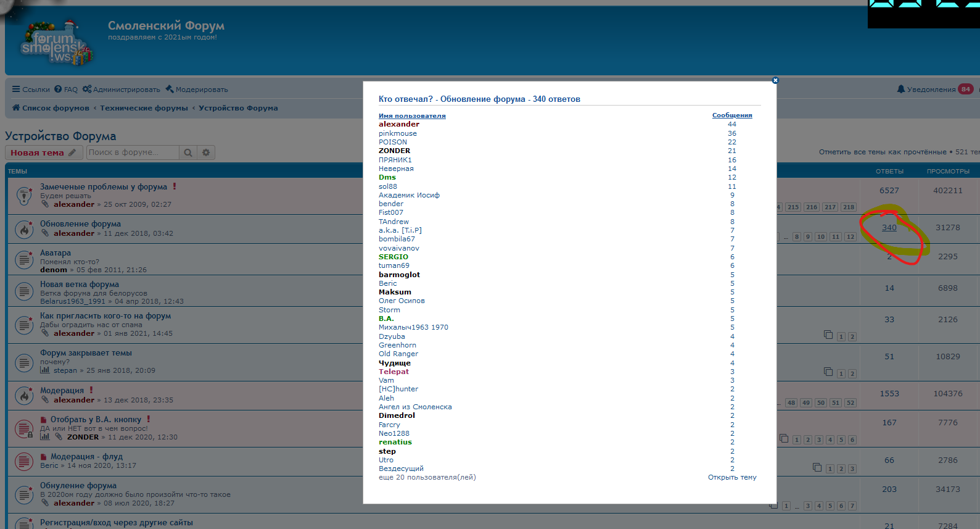
Task: Open Устройство Форума breadcrumb link
Action: [238, 108]
